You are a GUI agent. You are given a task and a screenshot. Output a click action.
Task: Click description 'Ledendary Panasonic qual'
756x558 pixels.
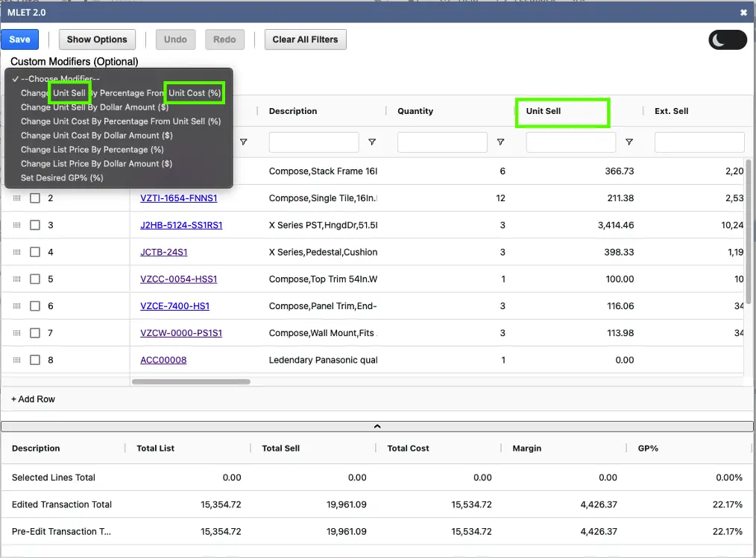tap(323, 360)
